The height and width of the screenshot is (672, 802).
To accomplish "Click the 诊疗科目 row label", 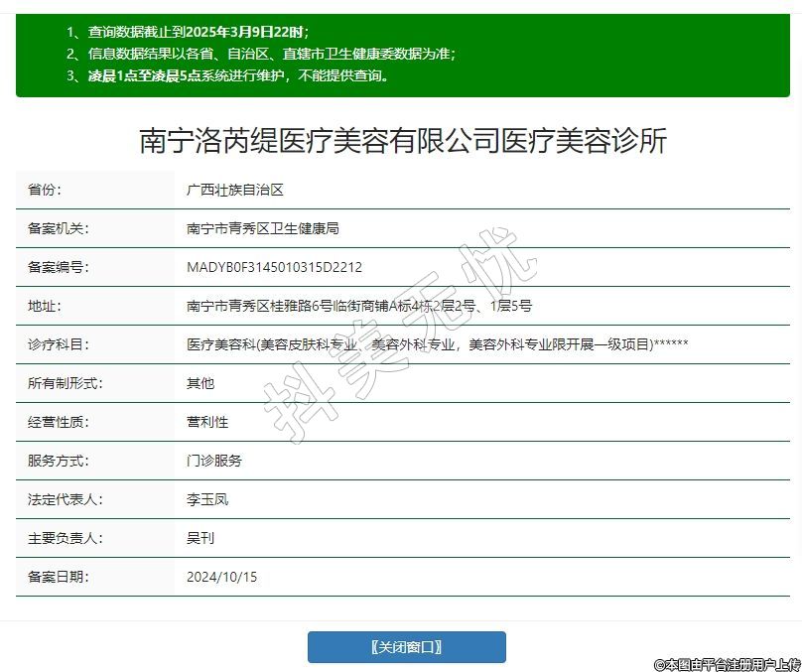I will [x=58, y=344].
